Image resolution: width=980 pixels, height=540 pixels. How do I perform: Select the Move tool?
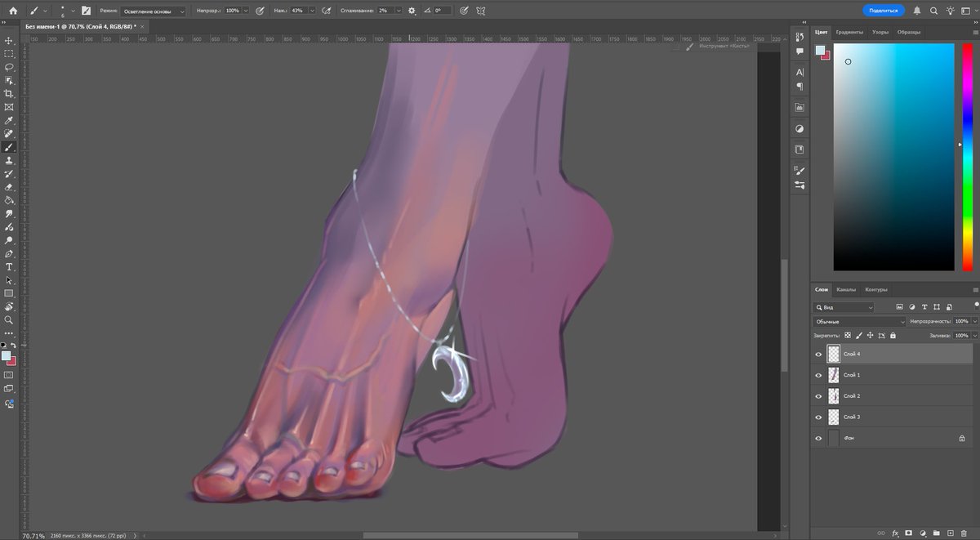click(9, 40)
